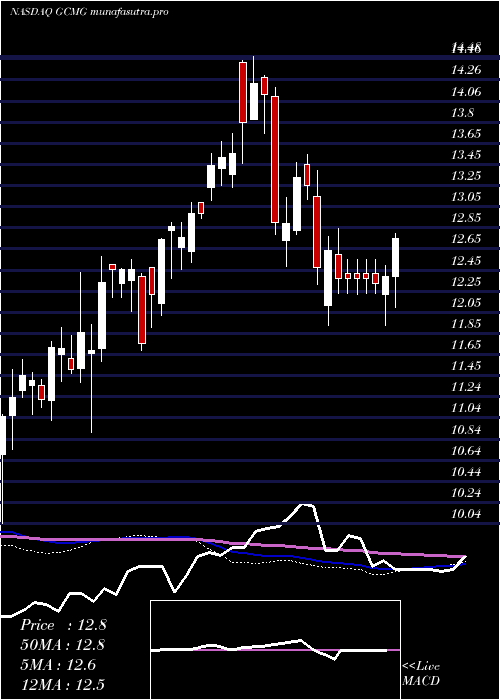Screen dimensions: 500x700
Task: Click the 13.65 price axis label
Action: coord(467,134)
